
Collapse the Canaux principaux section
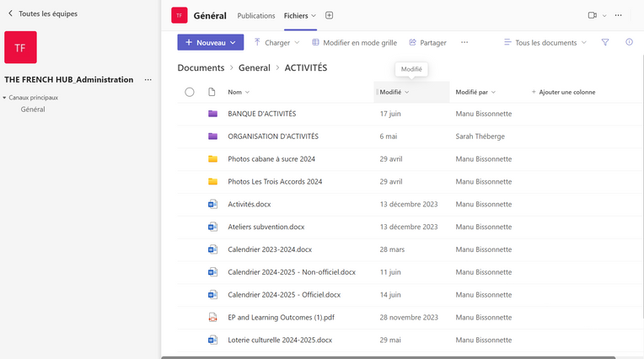4,98
